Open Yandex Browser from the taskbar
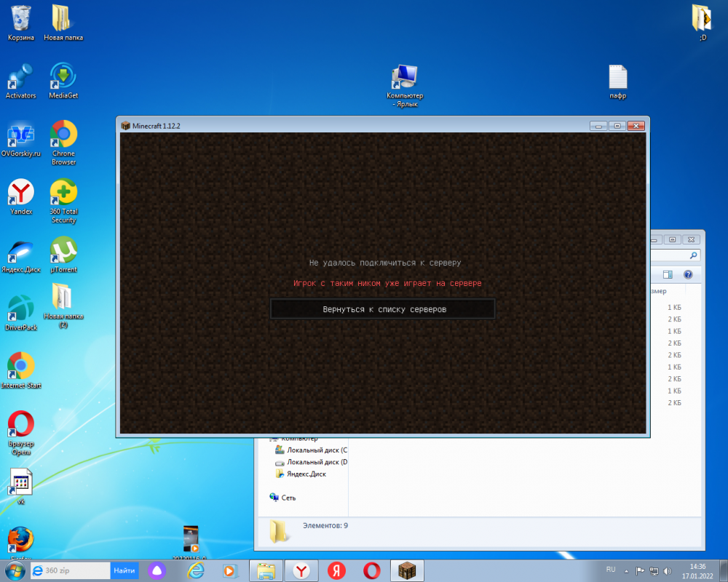The width and height of the screenshot is (728, 582). (x=301, y=571)
